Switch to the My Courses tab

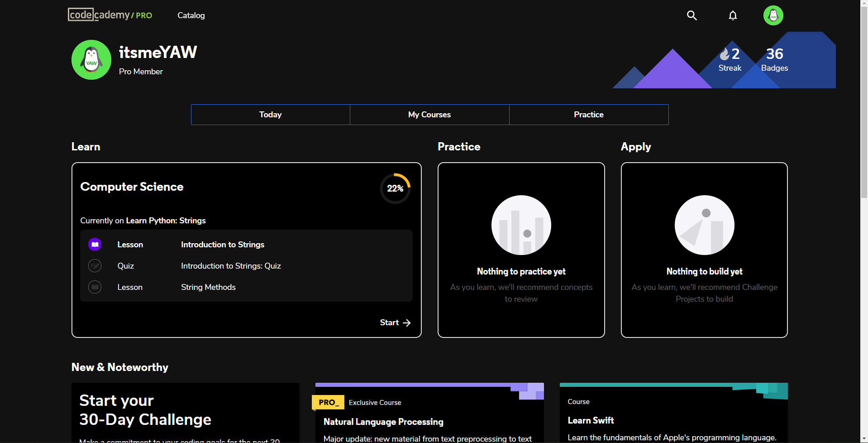coord(429,114)
